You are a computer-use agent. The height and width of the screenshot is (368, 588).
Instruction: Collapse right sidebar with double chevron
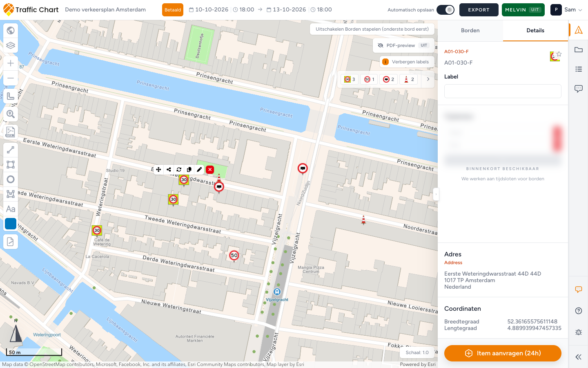pyautogui.click(x=578, y=357)
